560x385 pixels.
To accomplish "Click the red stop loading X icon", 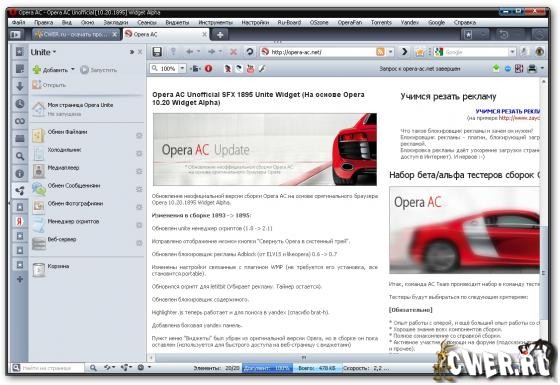I will click(x=233, y=52).
